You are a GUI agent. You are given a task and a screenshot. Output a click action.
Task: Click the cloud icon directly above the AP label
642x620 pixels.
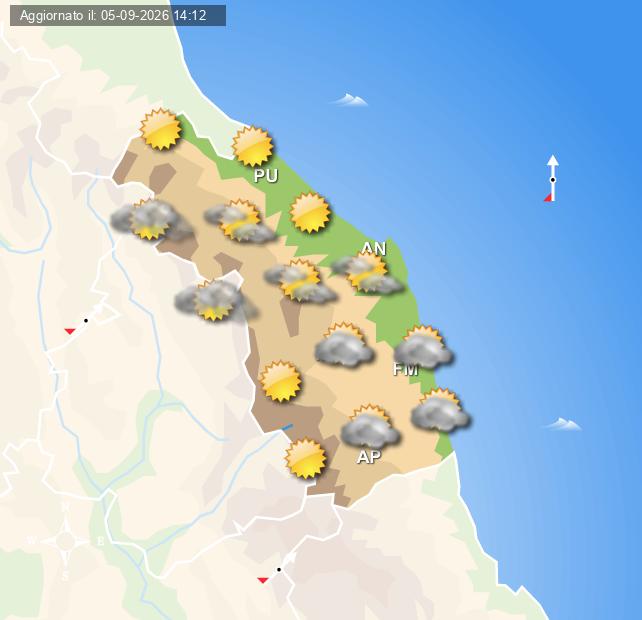click(371, 426)
